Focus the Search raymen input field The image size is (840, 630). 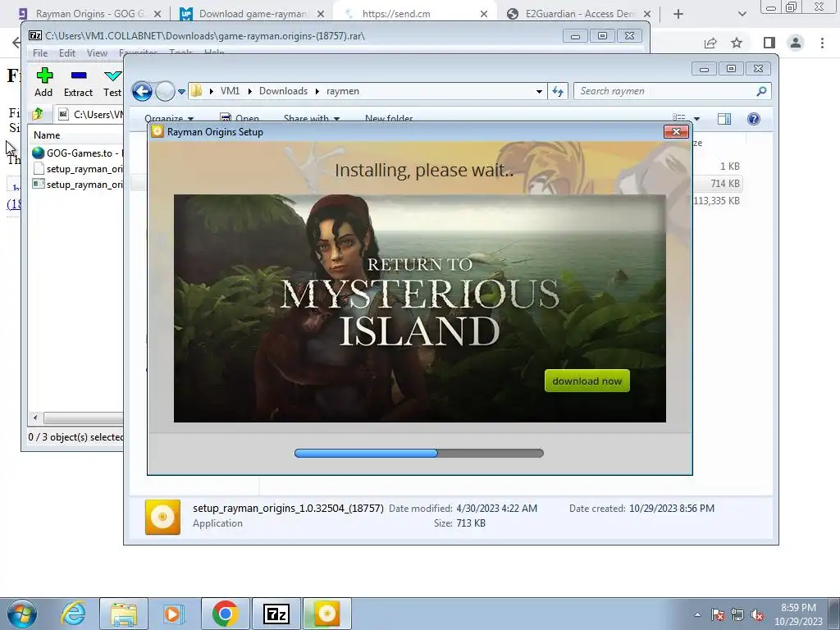(664, 91)
